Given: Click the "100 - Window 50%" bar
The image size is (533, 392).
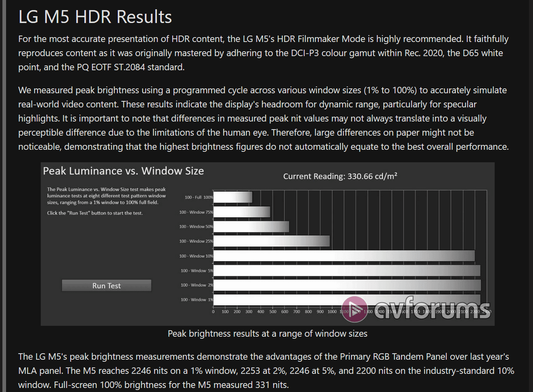Looking at the screenshot, I should pyautogui.click(x=251, y=226).
